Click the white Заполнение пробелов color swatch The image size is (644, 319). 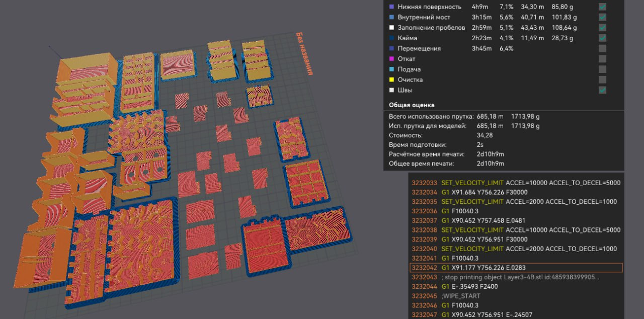[391, 28]
